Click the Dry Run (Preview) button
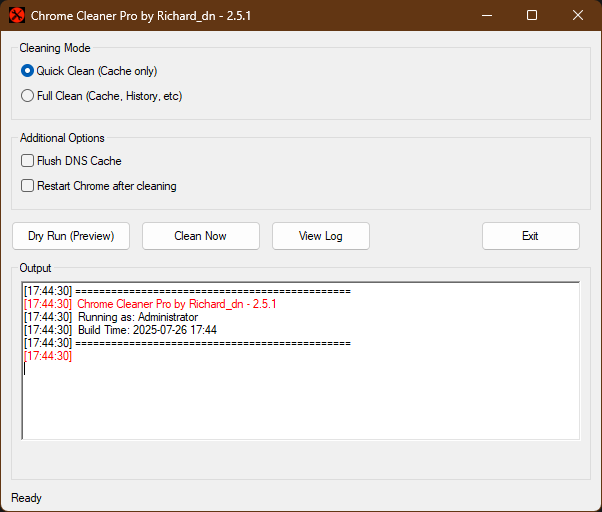 tap(71, 236)
